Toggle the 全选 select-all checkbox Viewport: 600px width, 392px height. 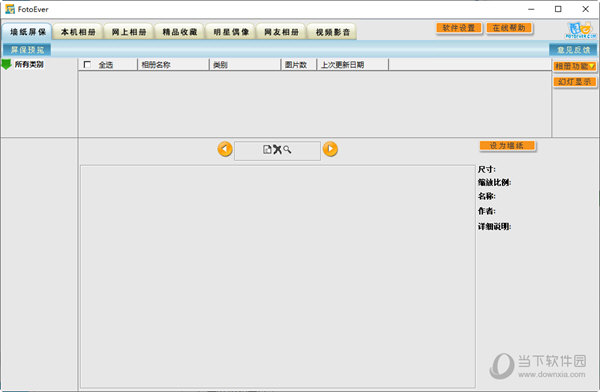tap(87, 64)
